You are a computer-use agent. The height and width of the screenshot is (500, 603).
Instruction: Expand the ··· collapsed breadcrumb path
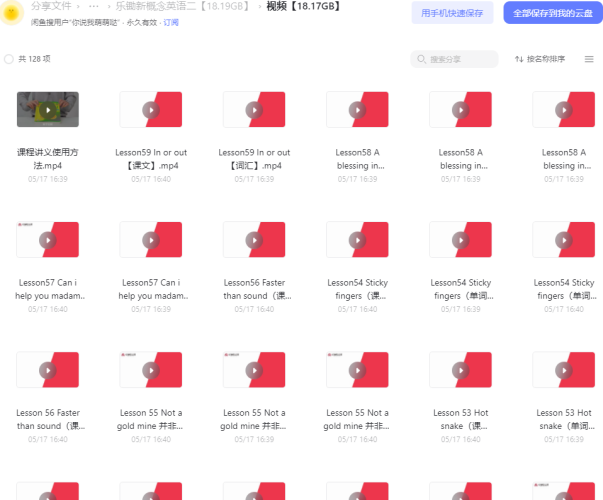(x=93, y=6)
